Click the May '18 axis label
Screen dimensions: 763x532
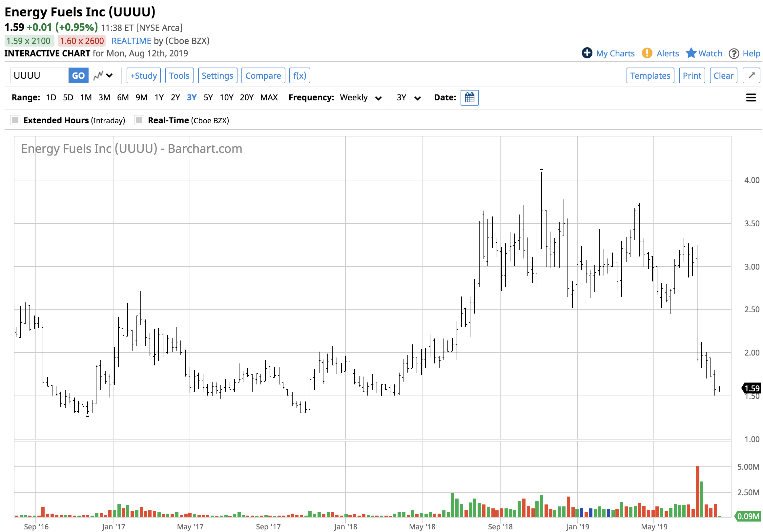[x=422, y=527]
